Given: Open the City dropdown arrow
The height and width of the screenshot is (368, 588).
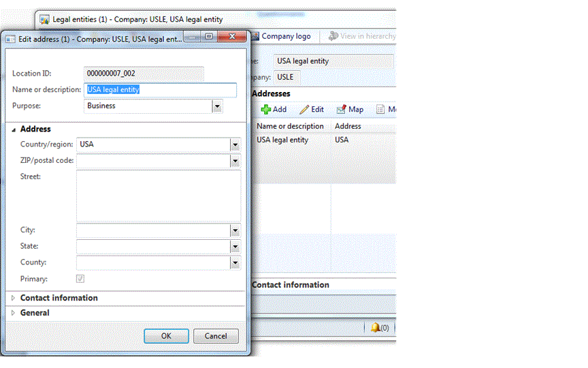Looking at the screenshot, I should [235, 230].
